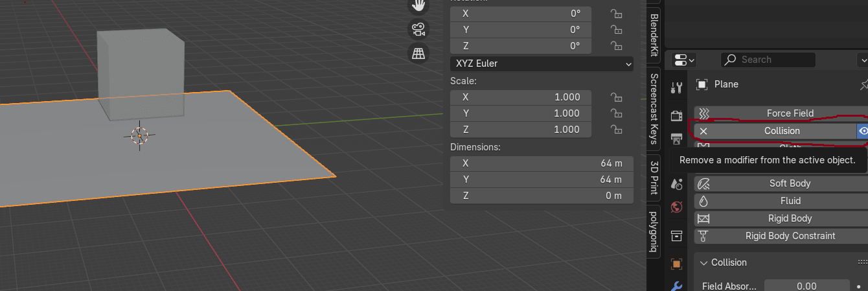Toggle lock on Scale Y
Screen dimensions: 868x291
(616, 113)
